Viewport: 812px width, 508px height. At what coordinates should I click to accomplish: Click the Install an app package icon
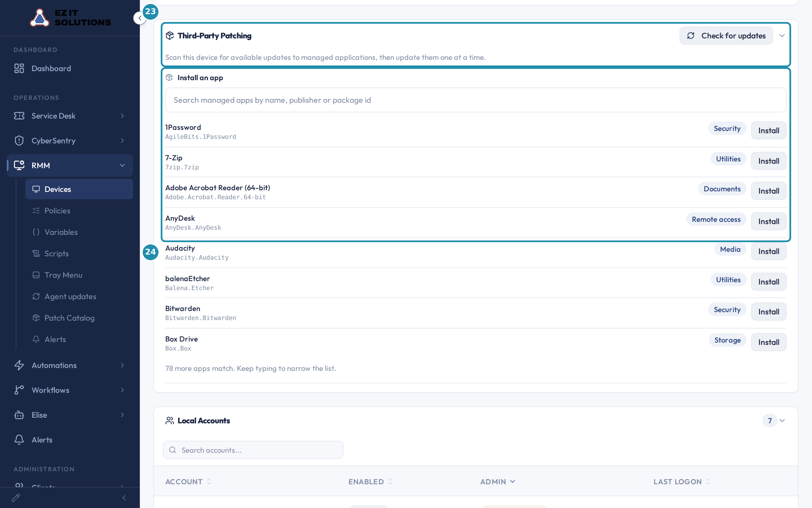pyautogui.click(x=169, y=78)
